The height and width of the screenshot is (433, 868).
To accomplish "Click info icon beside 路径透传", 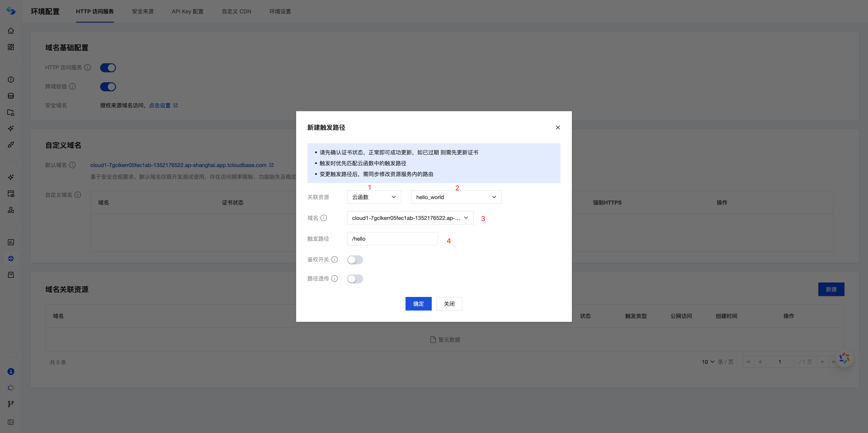I will pos(335,278).
